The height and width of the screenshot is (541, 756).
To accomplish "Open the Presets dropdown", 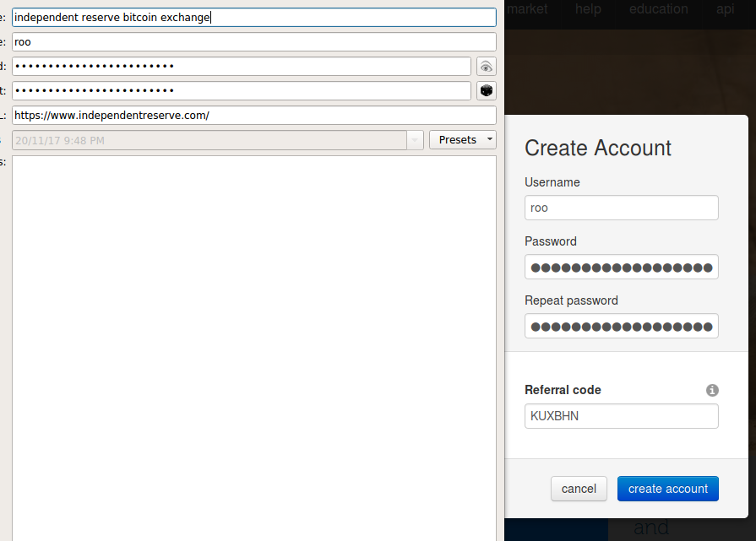I will pos(462,140).
